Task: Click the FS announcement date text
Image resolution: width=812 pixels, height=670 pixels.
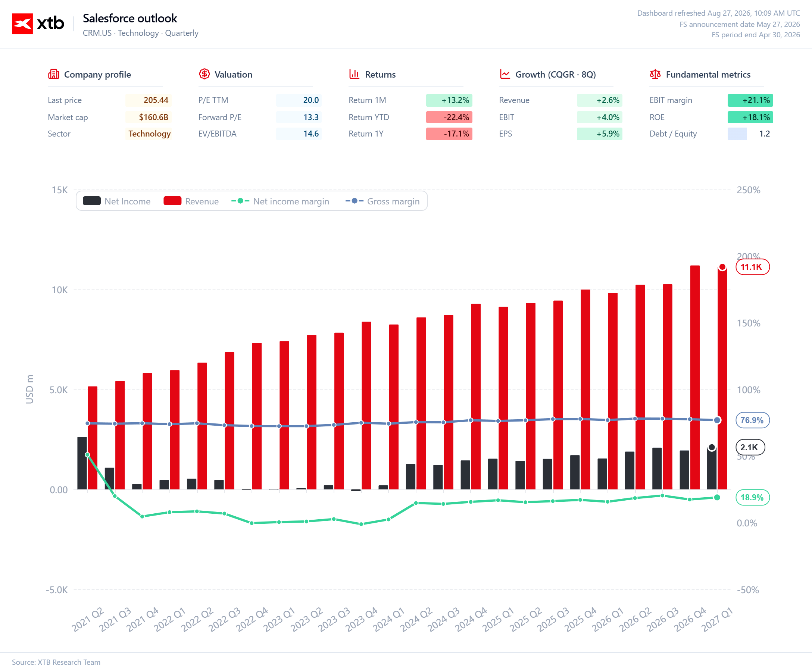Action: 740,24
